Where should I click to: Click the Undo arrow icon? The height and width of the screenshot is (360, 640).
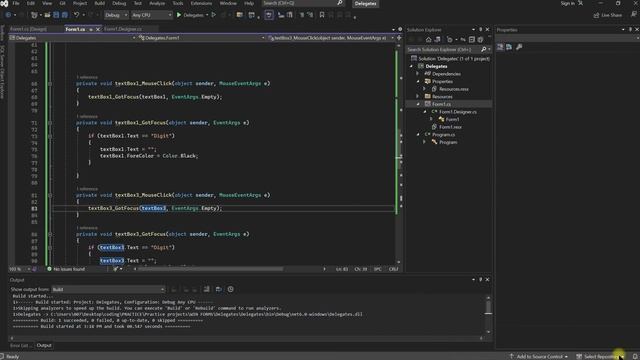click(76, 15)
